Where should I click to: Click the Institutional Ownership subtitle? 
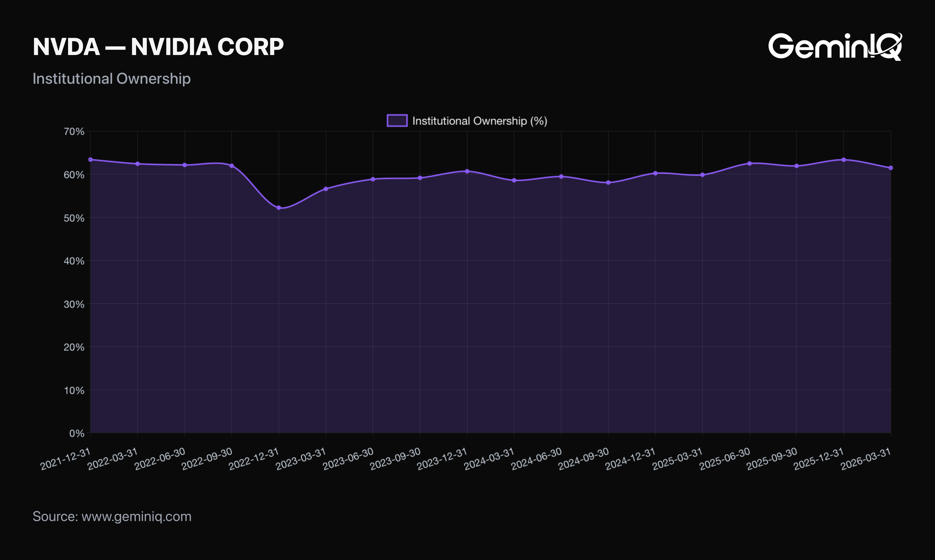click(112, 79)
